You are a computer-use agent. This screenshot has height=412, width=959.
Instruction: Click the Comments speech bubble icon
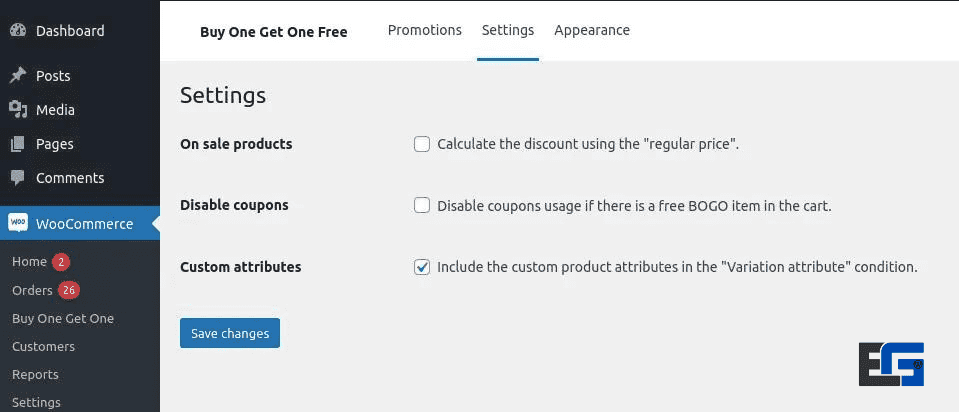[x=18, y=178]
